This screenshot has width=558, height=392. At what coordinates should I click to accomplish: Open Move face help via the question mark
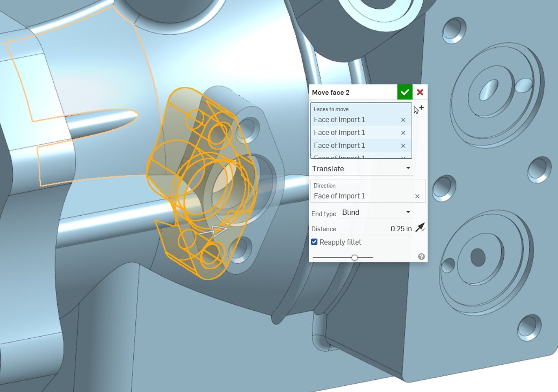coord(421,257)
